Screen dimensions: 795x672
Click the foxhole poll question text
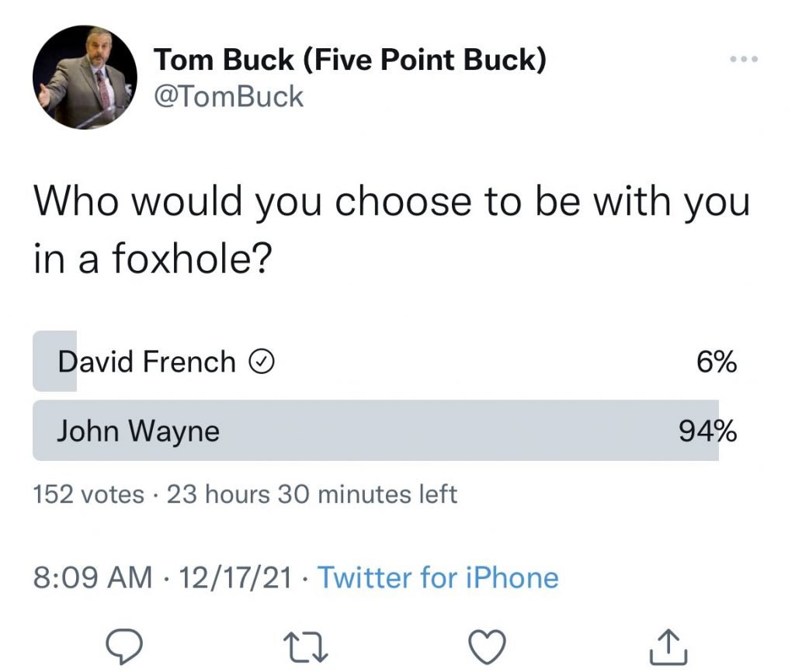[x=391, y=229]
